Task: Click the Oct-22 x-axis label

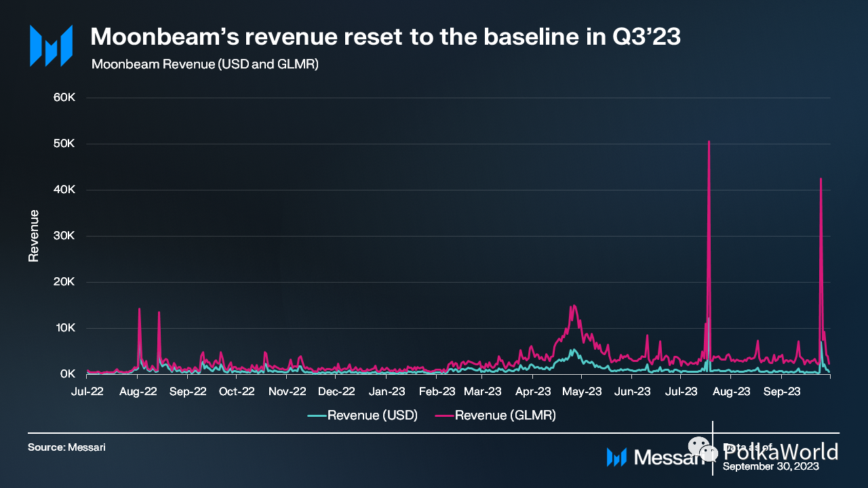Action: 237,392
